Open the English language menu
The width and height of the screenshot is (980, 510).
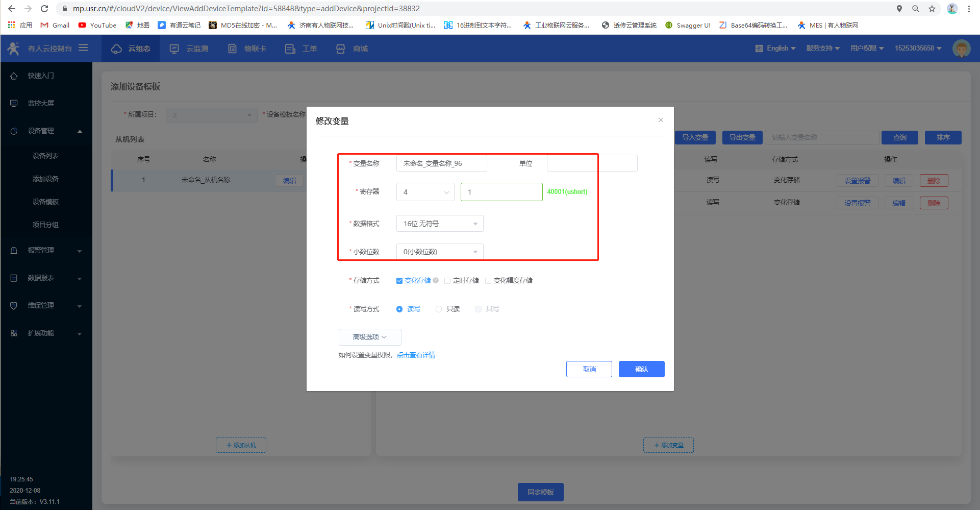click(775, 48)
